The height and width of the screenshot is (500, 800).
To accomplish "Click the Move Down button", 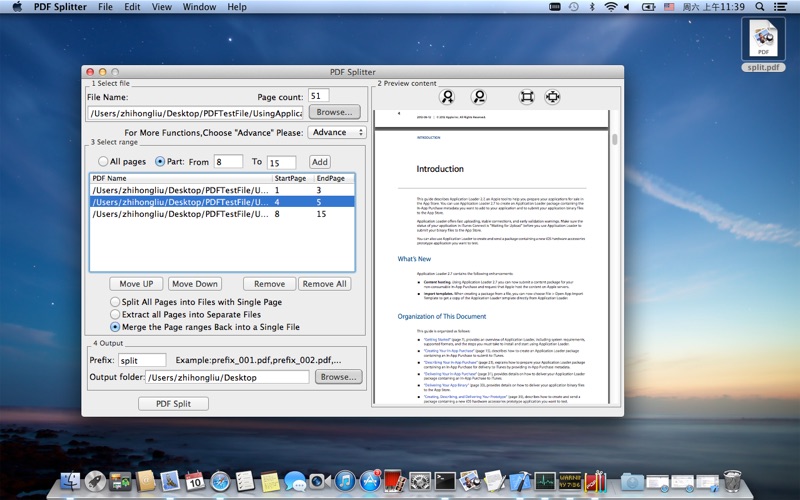I will coord(195,284).
